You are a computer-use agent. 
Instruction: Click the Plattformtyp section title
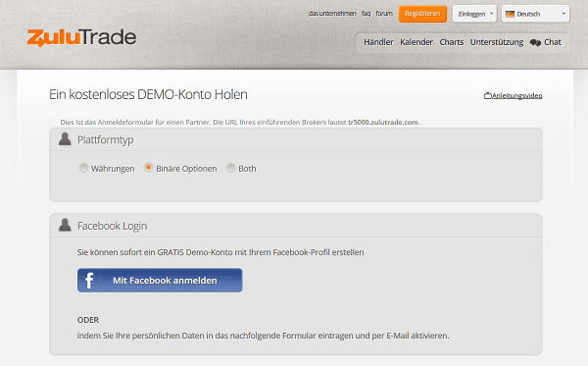click(x=106, y=139)
